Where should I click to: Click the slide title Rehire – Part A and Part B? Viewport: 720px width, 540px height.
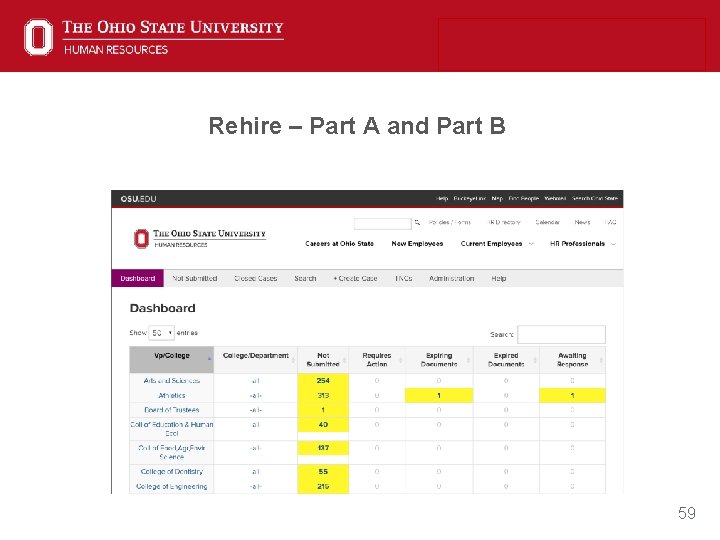coord(357,126)
